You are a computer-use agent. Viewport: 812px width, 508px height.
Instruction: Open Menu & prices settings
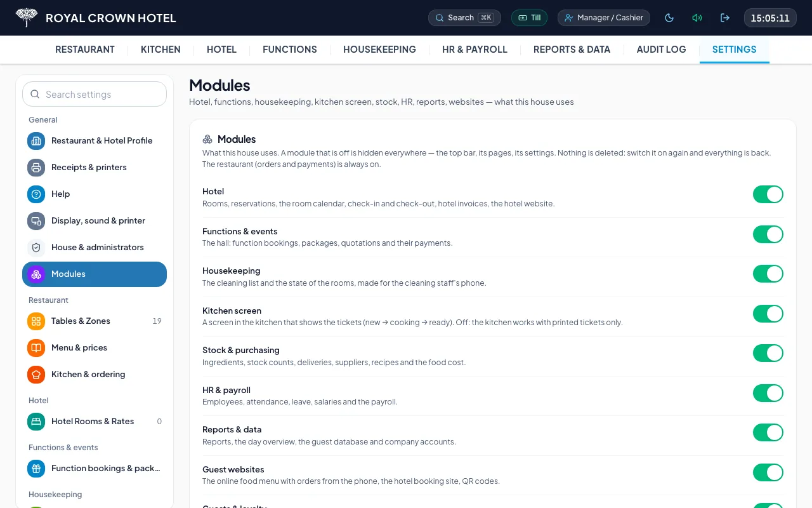pos(95,348)
